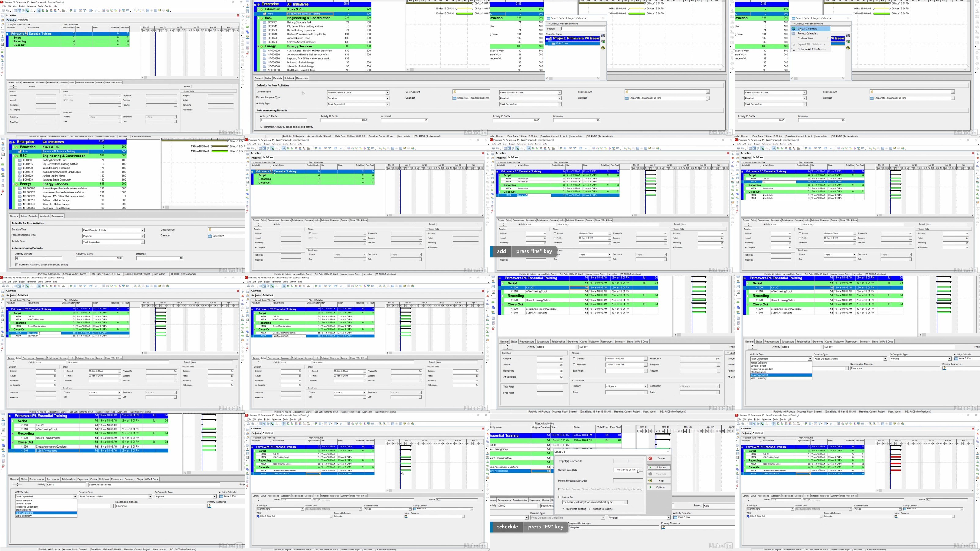Tick the Finished checkbox in the K1040 Status details
The height and width of the screenshot is (551, 980).
point(309,376)
